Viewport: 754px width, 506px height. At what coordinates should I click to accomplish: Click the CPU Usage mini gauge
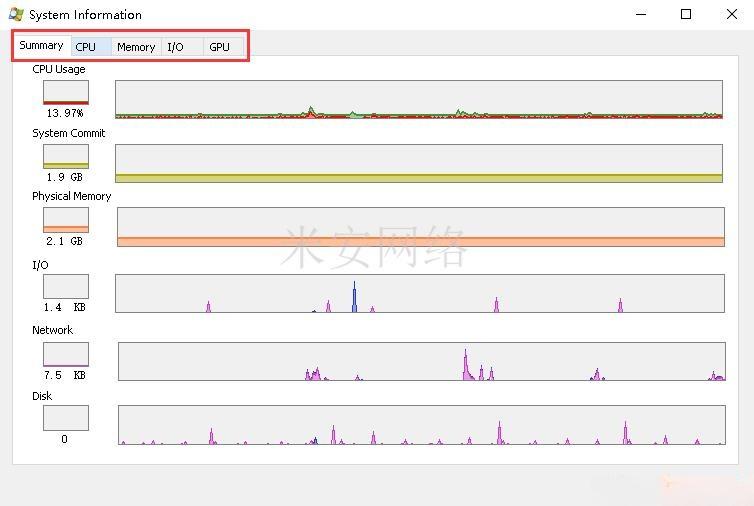tap(66, 93)
